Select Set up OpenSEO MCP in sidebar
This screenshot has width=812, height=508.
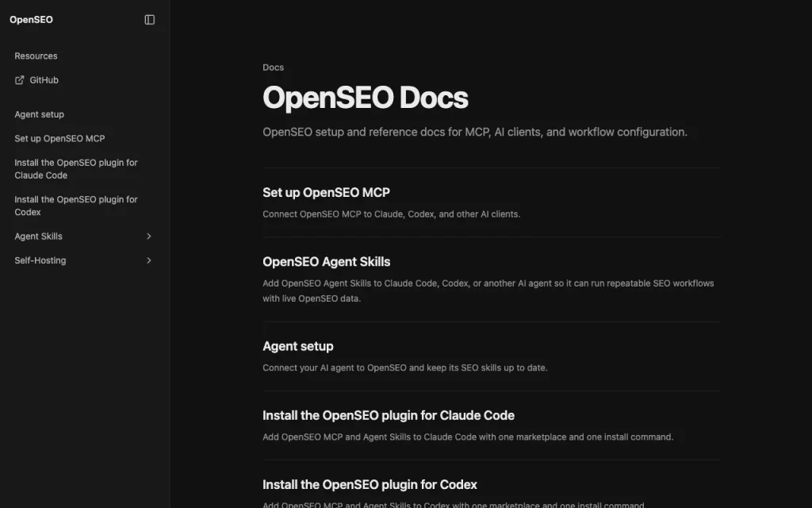59,138
